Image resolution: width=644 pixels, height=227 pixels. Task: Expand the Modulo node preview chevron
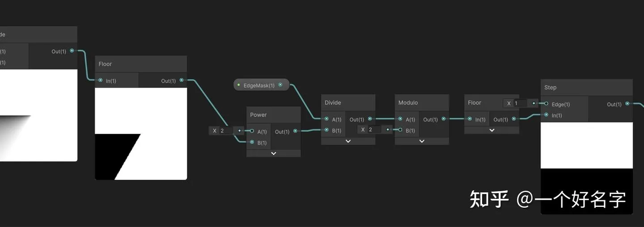point(422,141)
